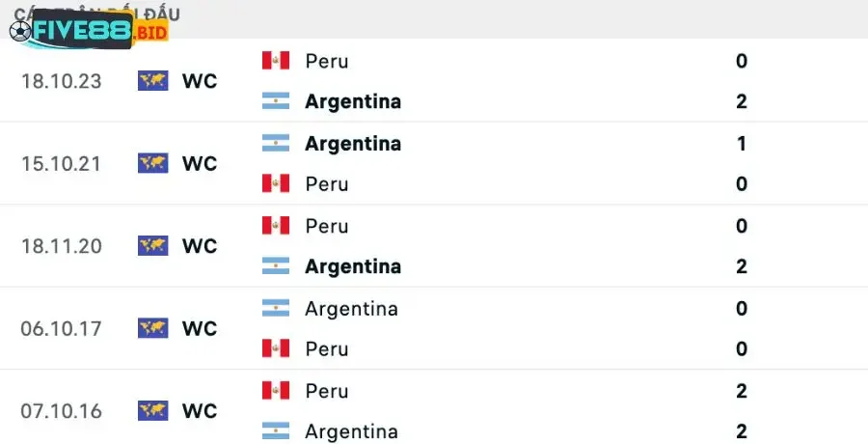The height and width of the screenshot is (444, 868).
Task: Click Argentina's score 1 in the 15.10.21 match
Action: coord(741,144)
